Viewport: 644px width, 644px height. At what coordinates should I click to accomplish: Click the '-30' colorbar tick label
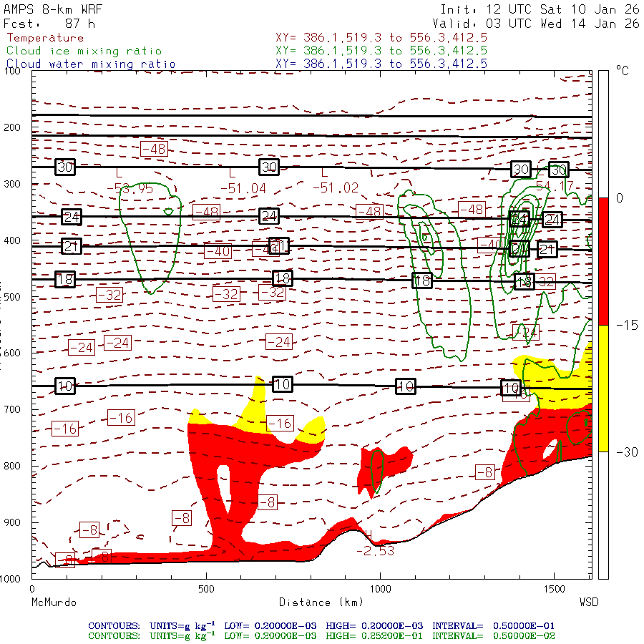point(627,452)
